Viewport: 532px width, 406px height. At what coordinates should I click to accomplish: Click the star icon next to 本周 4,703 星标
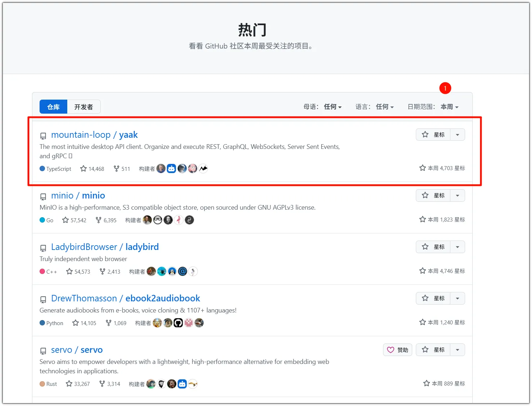point(422,168)
